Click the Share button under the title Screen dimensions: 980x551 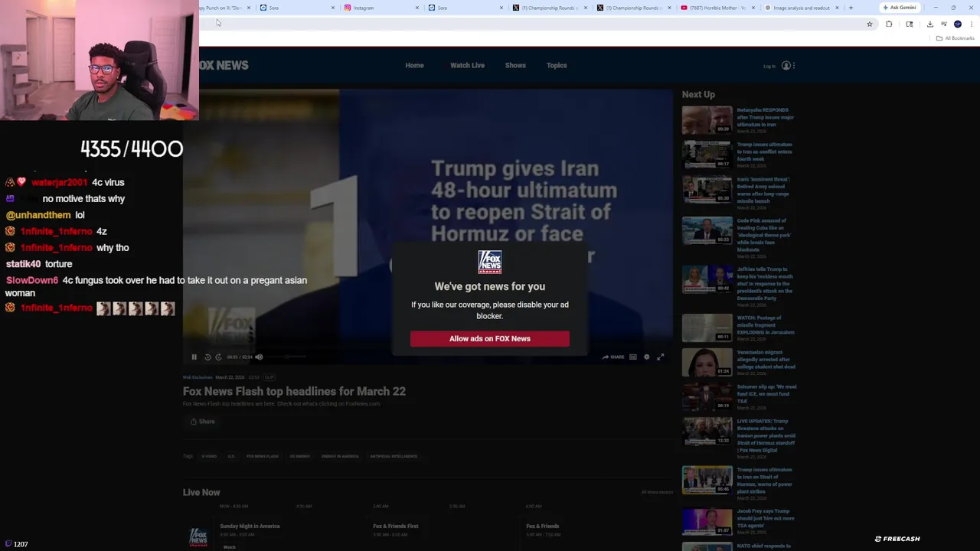click(203, 422)
